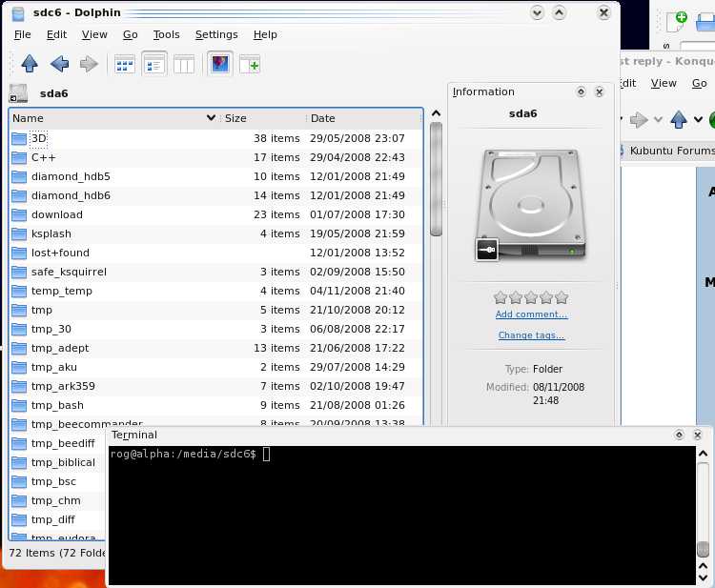This screenshot has height=588, width=715.
Task: Switch to Details view mode
Action: (154, 64)
